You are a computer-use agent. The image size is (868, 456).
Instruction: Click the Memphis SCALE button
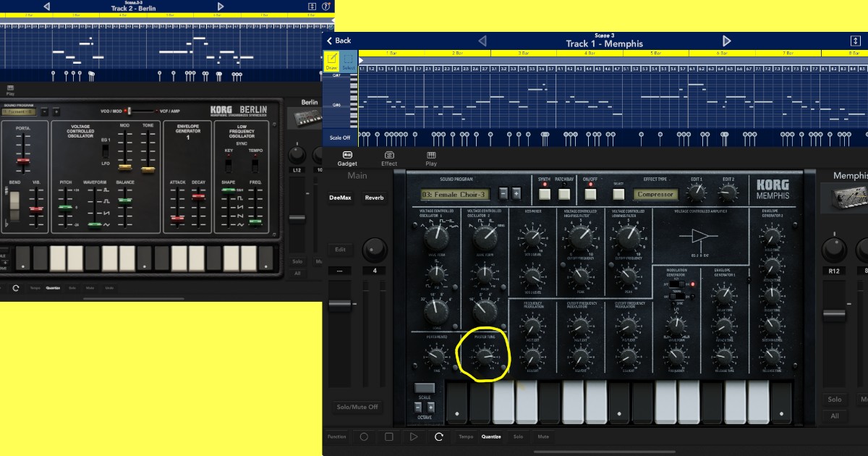tap(425, 388)
